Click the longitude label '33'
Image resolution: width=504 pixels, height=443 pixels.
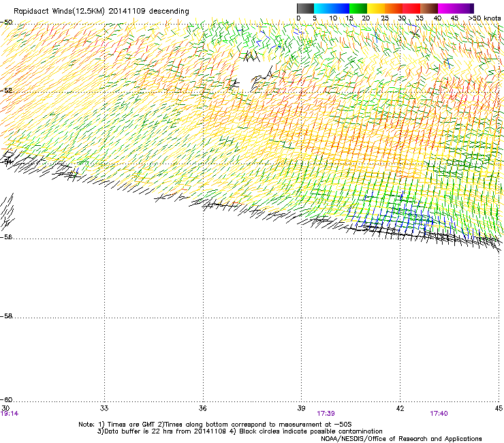click(x=104, y=408)
